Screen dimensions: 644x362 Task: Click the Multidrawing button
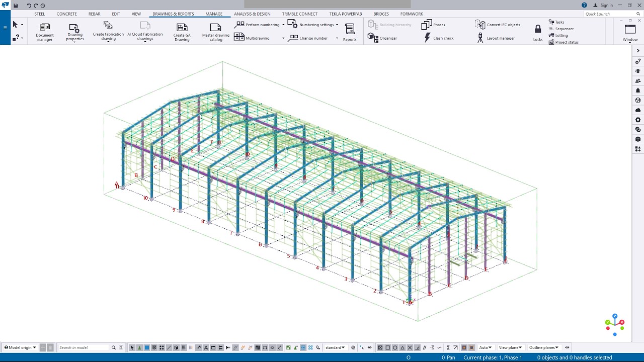coord(252,38)
